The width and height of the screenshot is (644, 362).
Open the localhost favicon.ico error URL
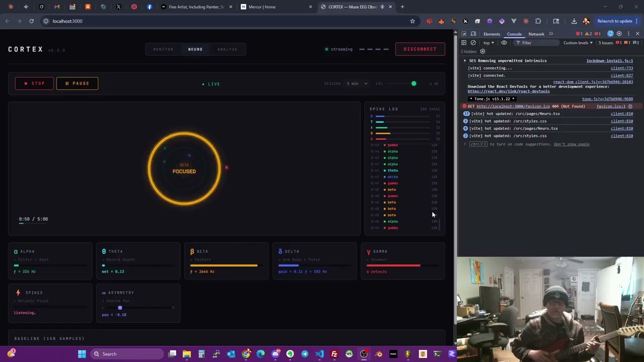point(513,107)
